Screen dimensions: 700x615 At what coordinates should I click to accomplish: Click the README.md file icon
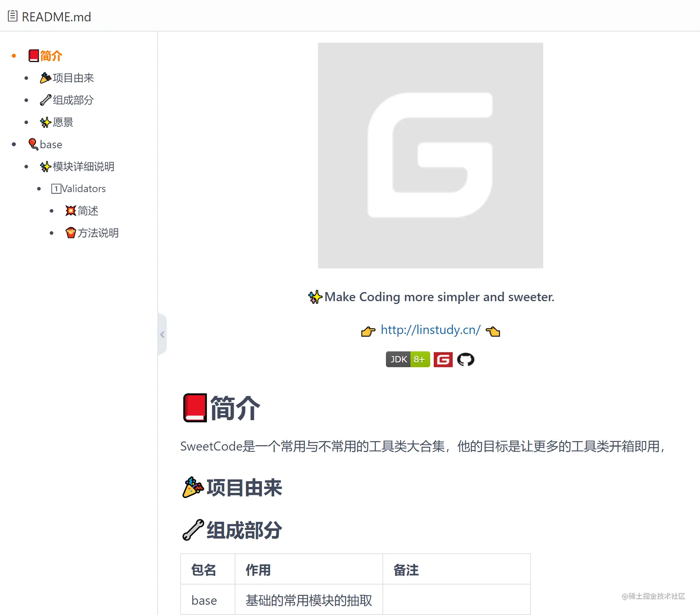pos(13,16)
